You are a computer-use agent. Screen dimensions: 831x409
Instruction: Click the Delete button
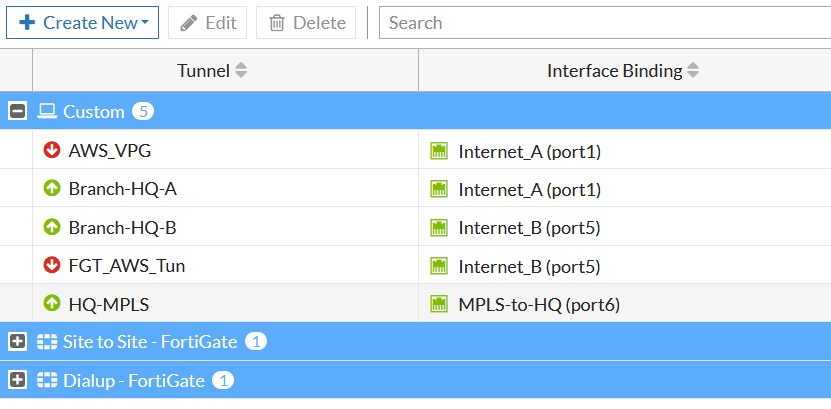pyautogui.click(x=306, y=22)
